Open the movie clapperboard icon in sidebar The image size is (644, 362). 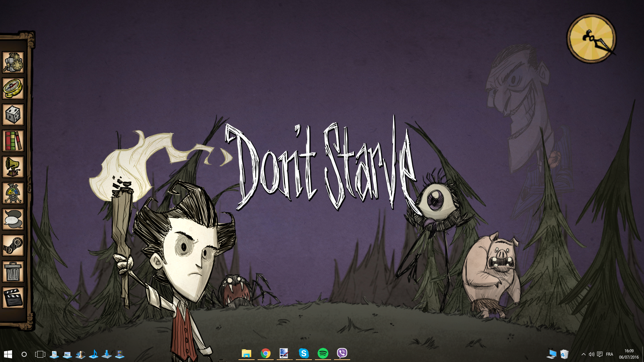pos(13,298)
